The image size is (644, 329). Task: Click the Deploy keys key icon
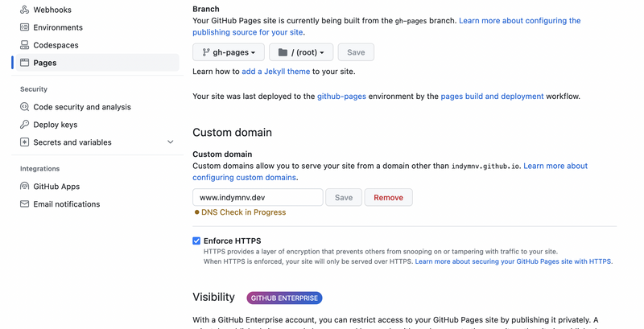[x=25, y=125]
